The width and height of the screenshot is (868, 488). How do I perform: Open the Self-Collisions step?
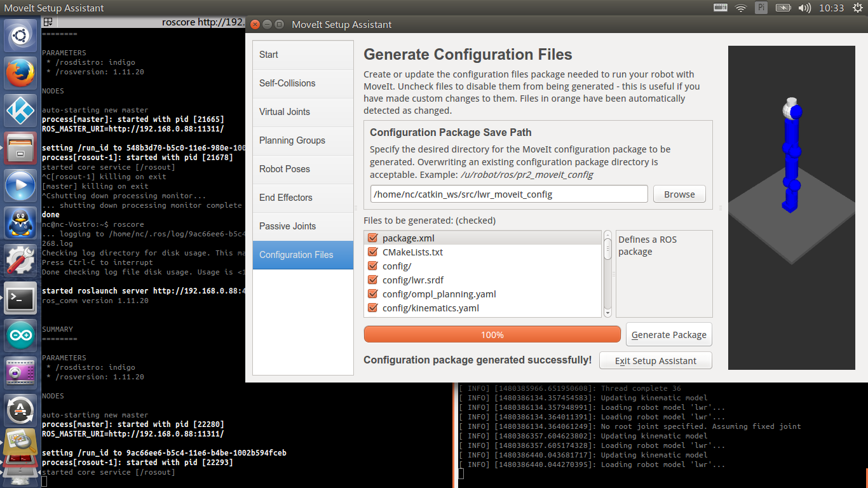tap(303, 83)
